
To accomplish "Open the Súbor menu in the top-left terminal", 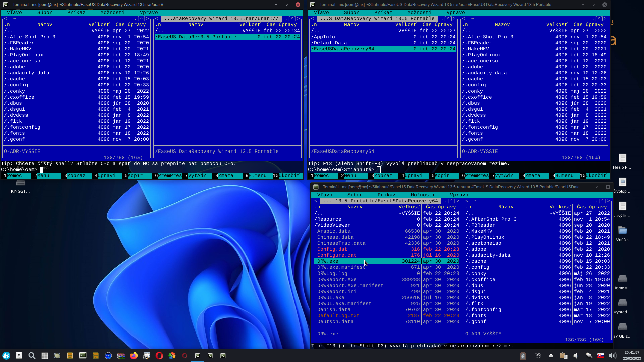I will point(44,13).
